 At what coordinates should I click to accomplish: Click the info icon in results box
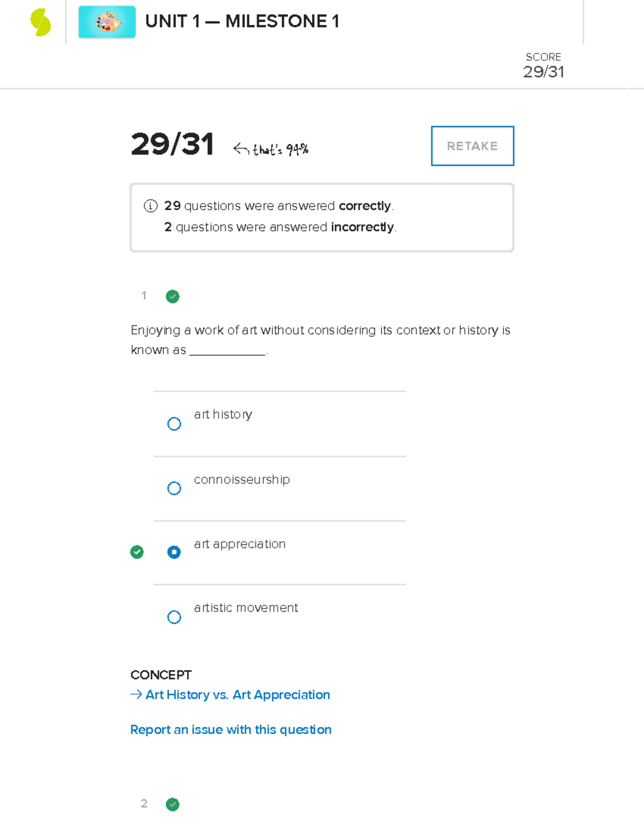150,206
